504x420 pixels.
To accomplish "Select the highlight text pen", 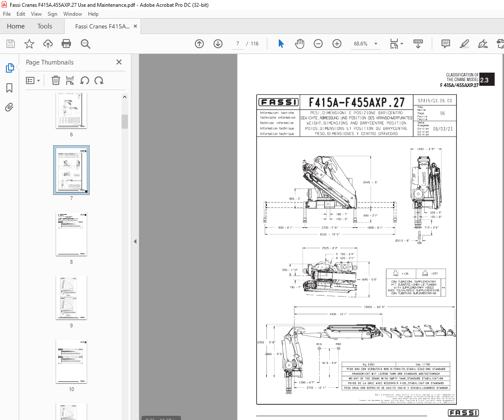I will click(x=464, y=44).
